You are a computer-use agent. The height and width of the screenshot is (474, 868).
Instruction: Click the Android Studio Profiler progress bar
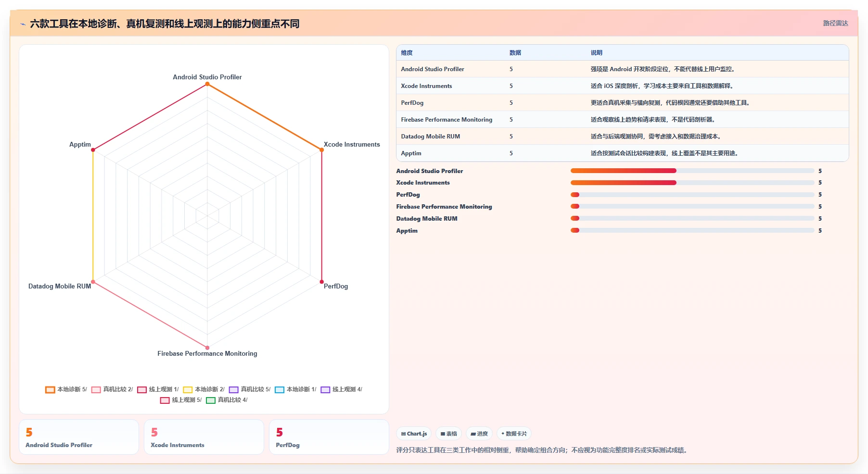pyautogui.click(x=692, y=171)
